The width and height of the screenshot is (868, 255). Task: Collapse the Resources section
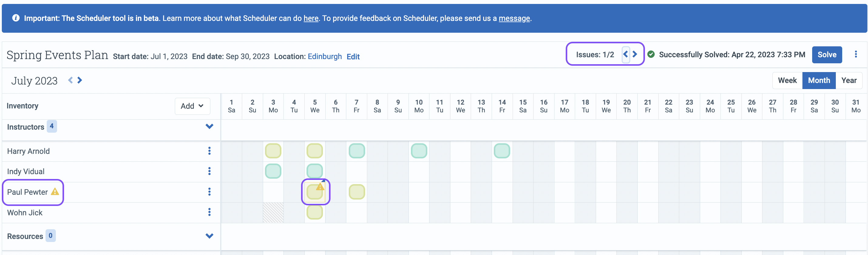[209, 236]
